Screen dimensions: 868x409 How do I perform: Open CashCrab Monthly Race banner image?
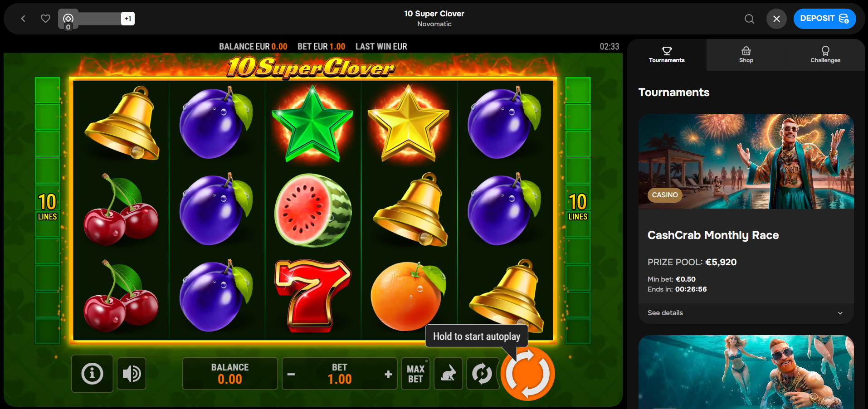[x=746, y=161]
